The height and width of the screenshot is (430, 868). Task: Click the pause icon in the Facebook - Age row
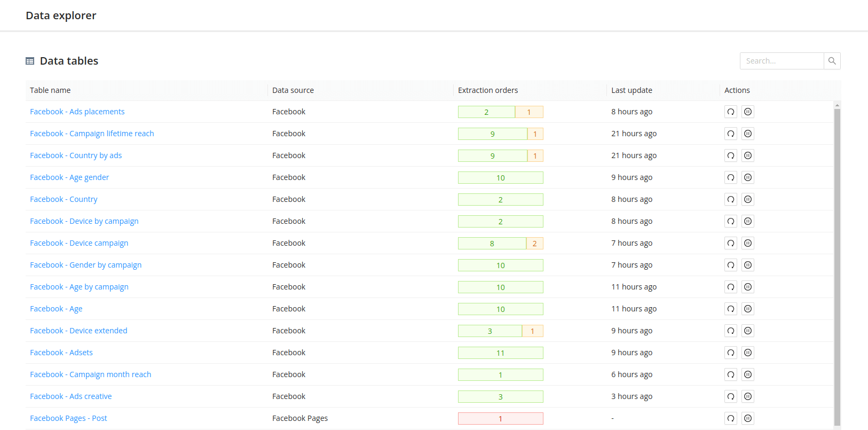click(748, 309)
